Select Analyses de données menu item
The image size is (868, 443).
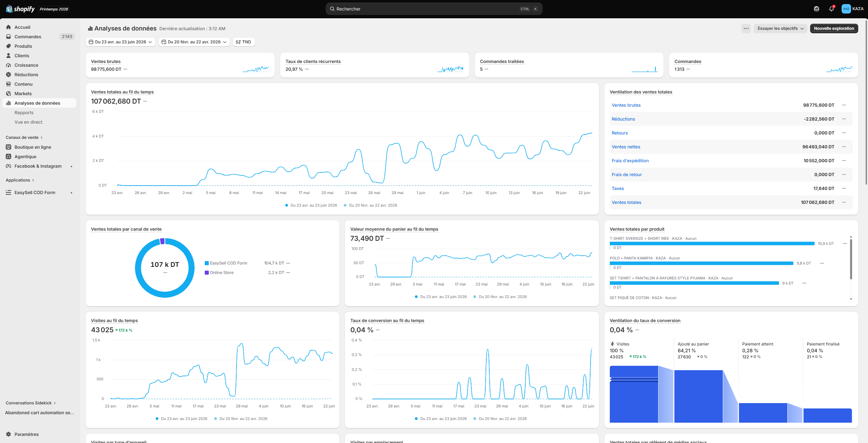coord(39,103)
